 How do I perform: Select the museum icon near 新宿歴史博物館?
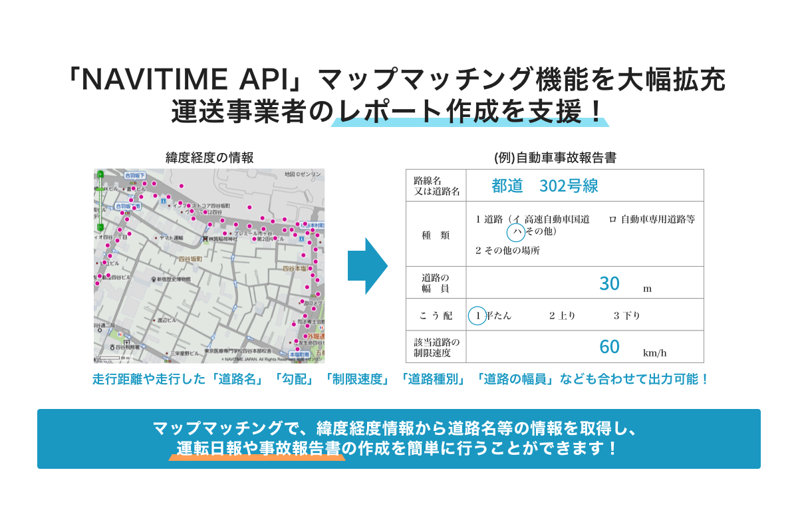pos(153,279)
